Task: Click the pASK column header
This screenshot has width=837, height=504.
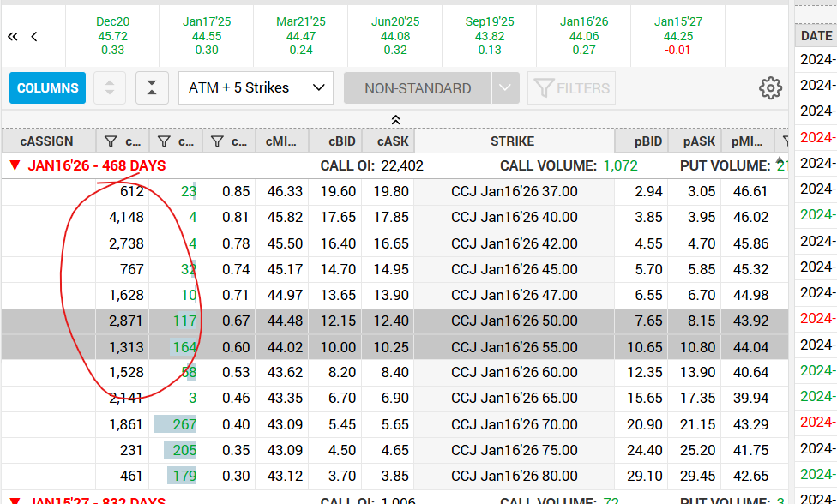Action: 695,141
